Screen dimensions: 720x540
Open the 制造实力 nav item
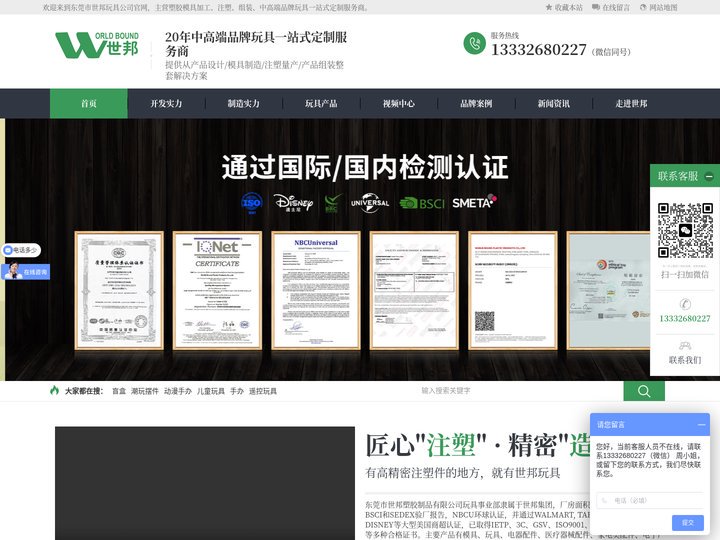[x=244, y=104]
